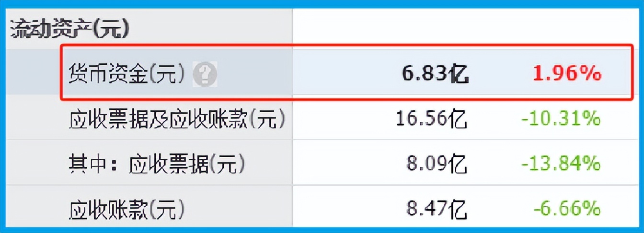Click the 6.83亿 value
This screenshot has height=233, width=644.
coord(435,73)
